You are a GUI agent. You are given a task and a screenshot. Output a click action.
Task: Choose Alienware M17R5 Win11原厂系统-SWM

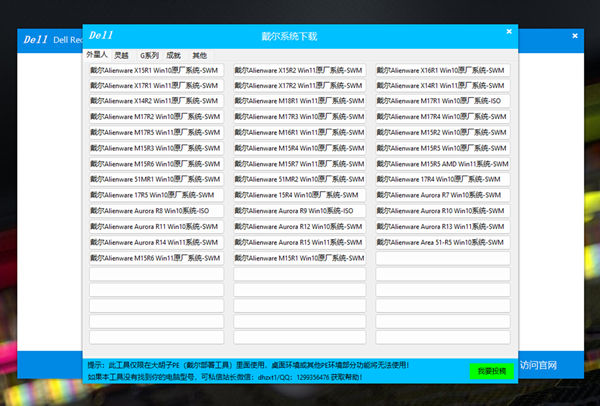click(157, 132)
